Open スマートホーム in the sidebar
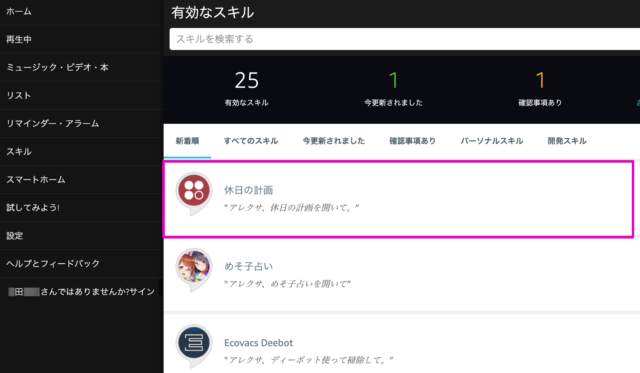Image resolution: width=640 pixels, height=373 pixels. 36,180
